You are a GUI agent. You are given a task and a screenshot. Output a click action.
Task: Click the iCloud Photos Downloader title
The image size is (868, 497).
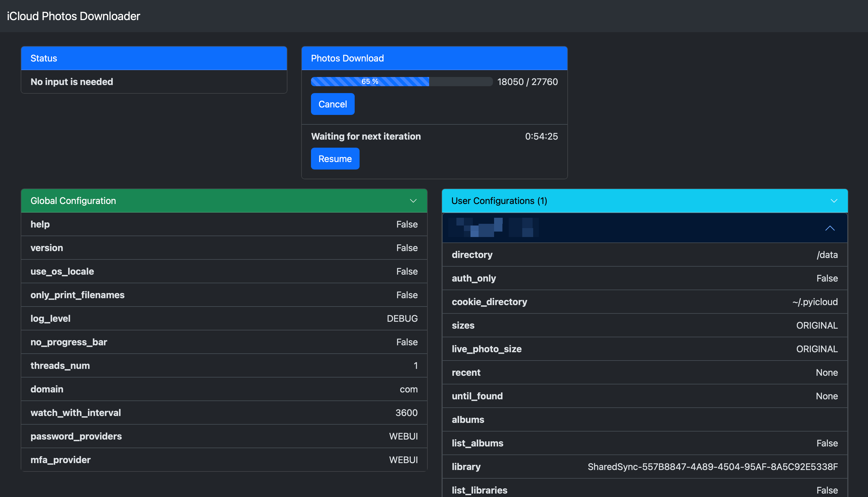[73, 16]
